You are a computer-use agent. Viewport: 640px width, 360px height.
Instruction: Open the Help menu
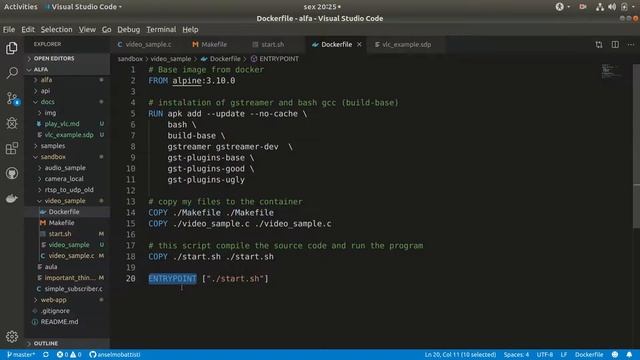click(190, 29)
